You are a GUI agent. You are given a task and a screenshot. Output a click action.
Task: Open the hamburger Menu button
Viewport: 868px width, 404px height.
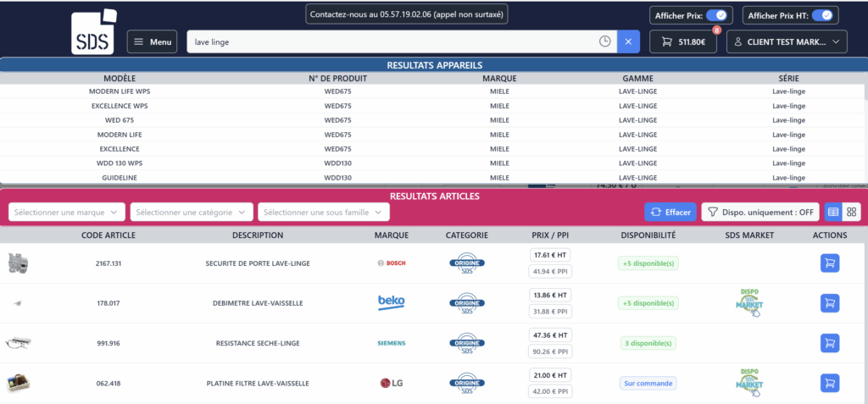coord(152,42)
